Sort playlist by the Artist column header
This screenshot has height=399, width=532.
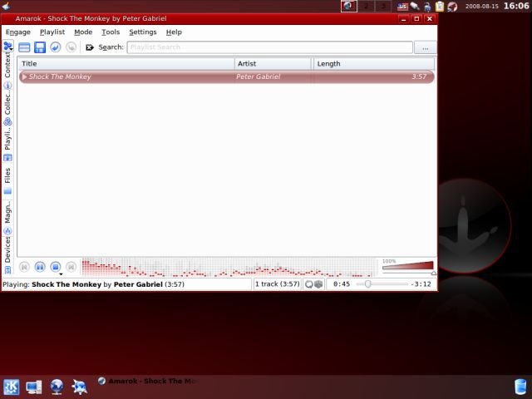(272, 63)
